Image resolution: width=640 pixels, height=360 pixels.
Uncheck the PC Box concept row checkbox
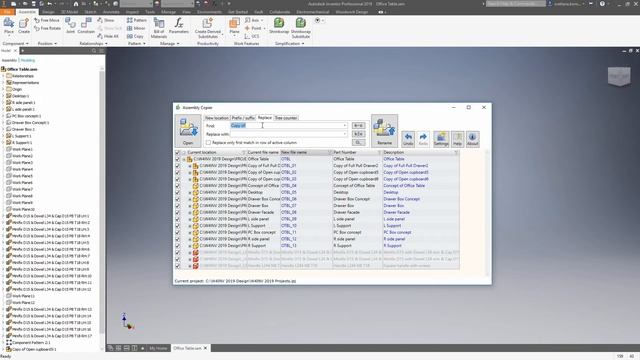click(x=177, y=232)
